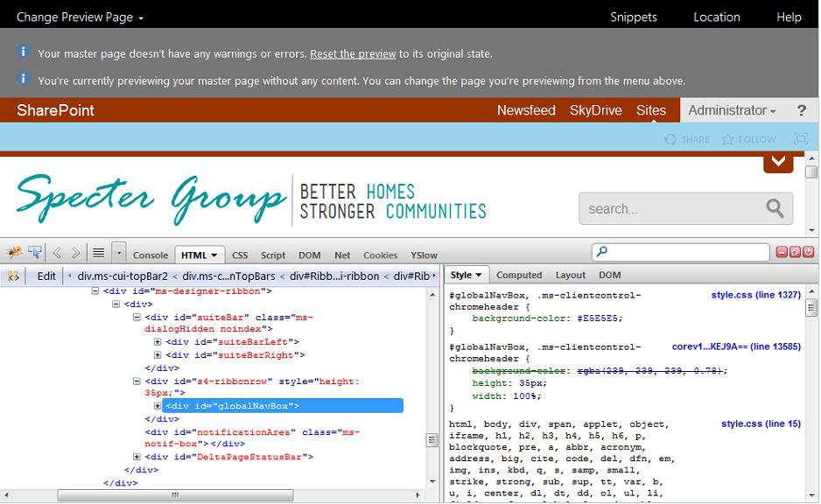821x504 pixels.
Task: Click the Firebug bug logo icon
Action: pos(14,253)
